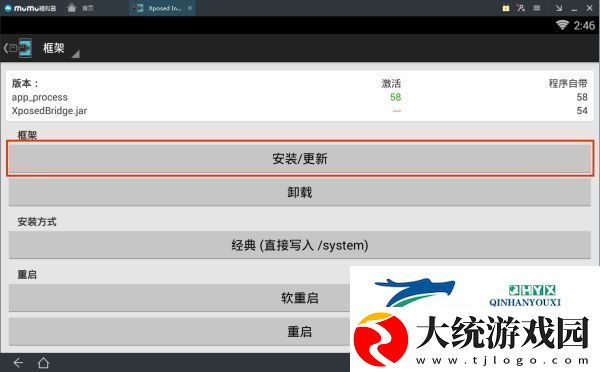Click the MuMu emulator logo

pos(30,8)
